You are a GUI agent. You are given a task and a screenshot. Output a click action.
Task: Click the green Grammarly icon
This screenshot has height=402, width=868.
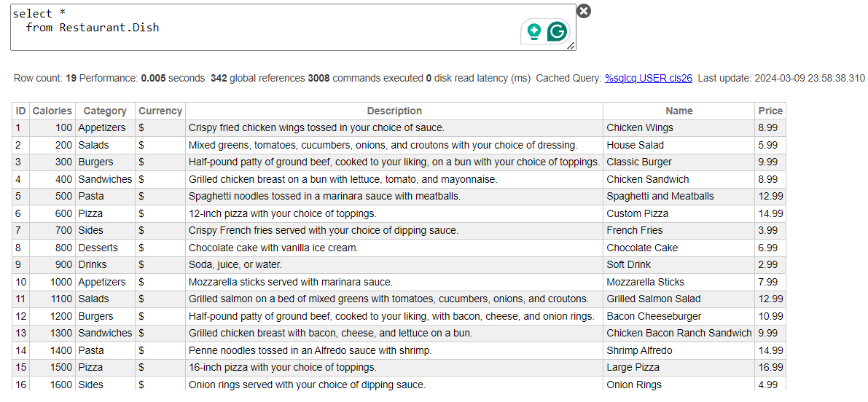558,31
